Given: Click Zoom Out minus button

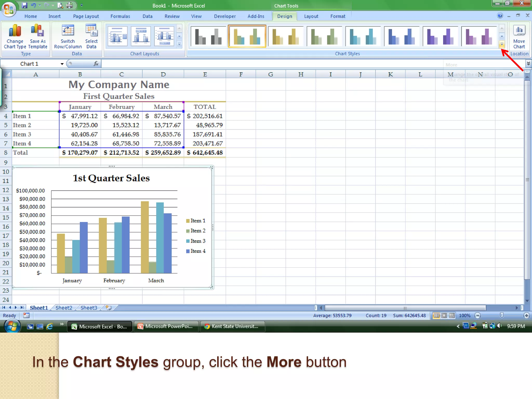Looking at the screenshot, I should tap(477, 316).
